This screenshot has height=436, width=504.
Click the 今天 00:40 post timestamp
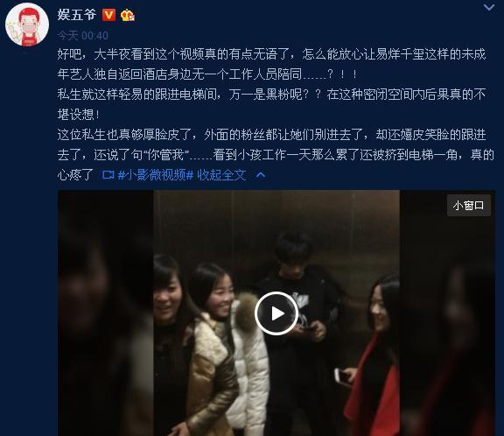83,35
